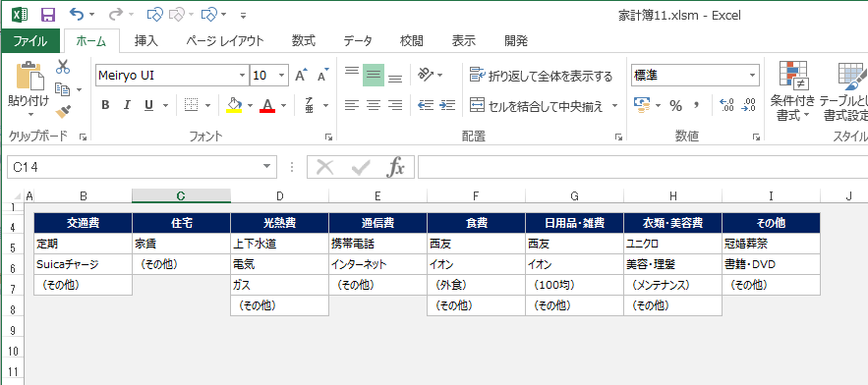Image resolution: width=868 pixels, height=385 pixels.
Task: Click the font color A icon
Action: (267, 105)
